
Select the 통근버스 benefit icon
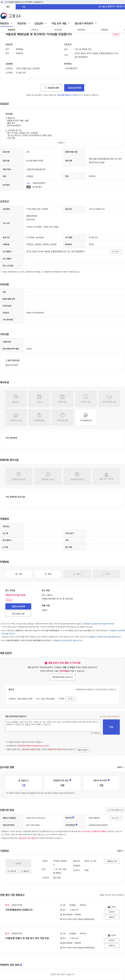point(16,399)
